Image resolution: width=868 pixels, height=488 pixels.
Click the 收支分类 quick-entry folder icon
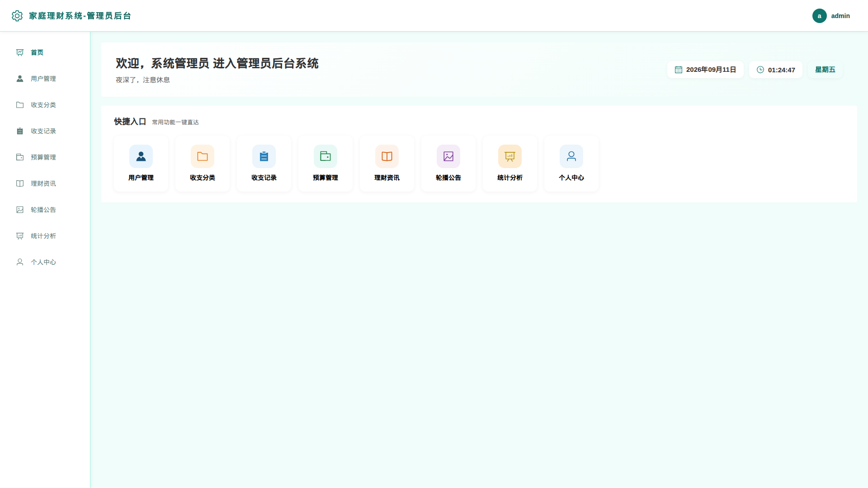click(203, 156)
